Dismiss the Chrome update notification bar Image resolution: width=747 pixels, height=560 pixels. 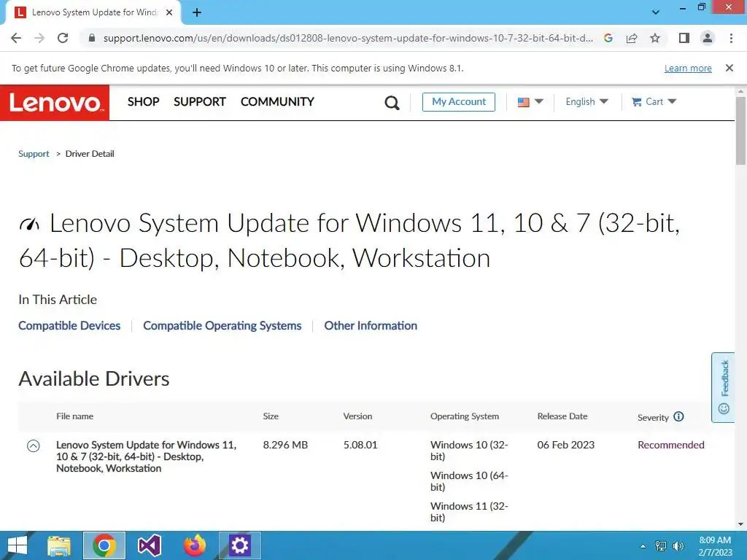tap(729, 68)
